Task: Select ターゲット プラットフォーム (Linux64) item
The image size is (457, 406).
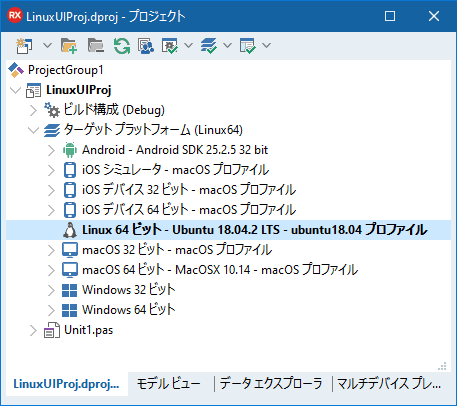Action: coord(153,130)
